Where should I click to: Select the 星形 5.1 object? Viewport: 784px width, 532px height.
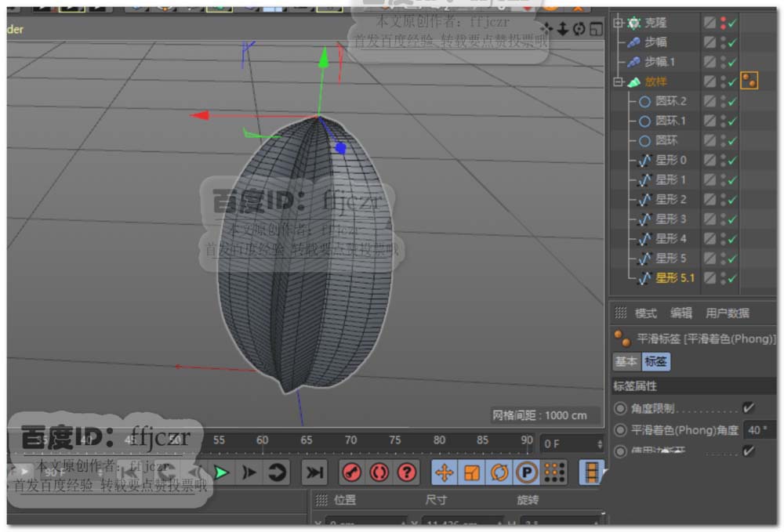coord(675,278)
